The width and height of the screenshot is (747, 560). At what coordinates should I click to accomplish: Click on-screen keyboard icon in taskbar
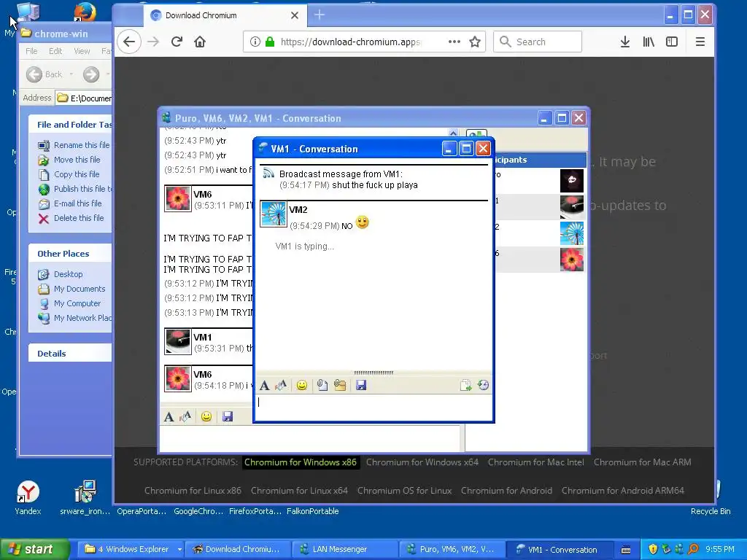pos(626,550)
